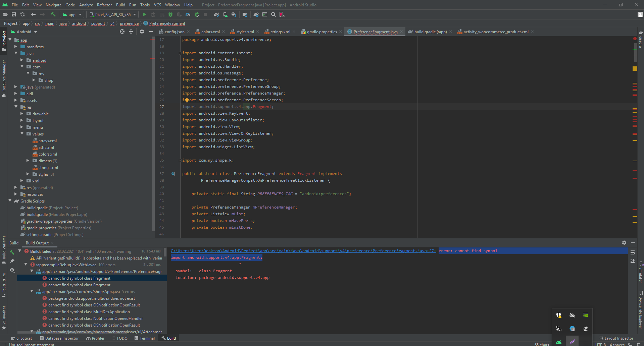Toggle eye filter in Build panel

coord(12,270)
